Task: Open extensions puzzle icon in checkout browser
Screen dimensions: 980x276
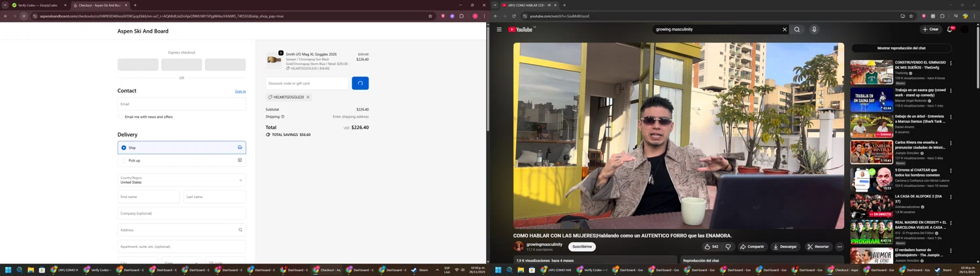Action: 461,16
